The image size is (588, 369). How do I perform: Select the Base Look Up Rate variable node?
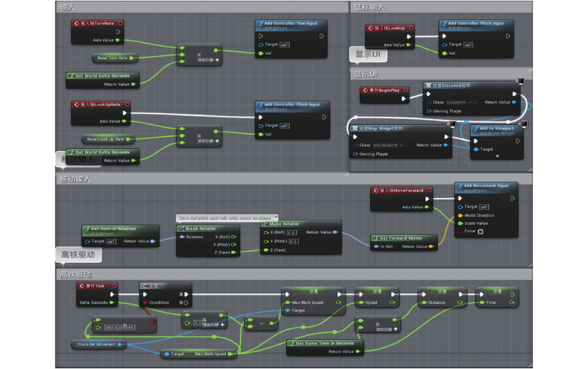tap(108, 139)
